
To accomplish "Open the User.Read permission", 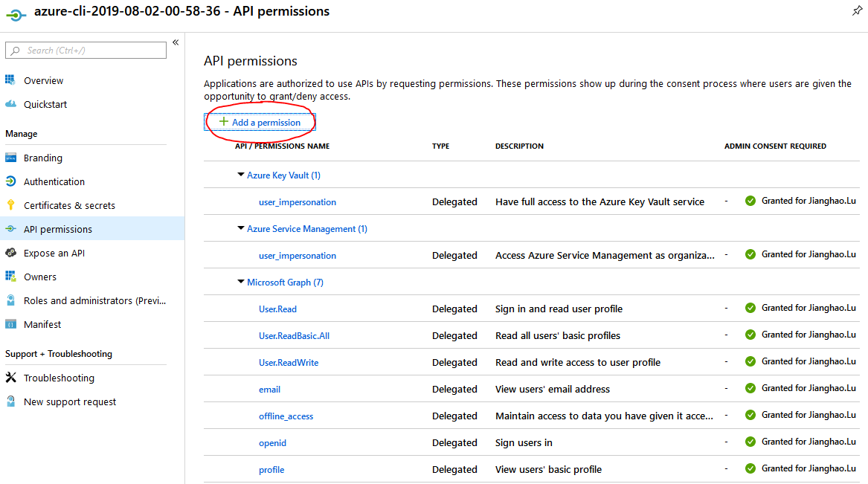I will [x=277, y=309].
